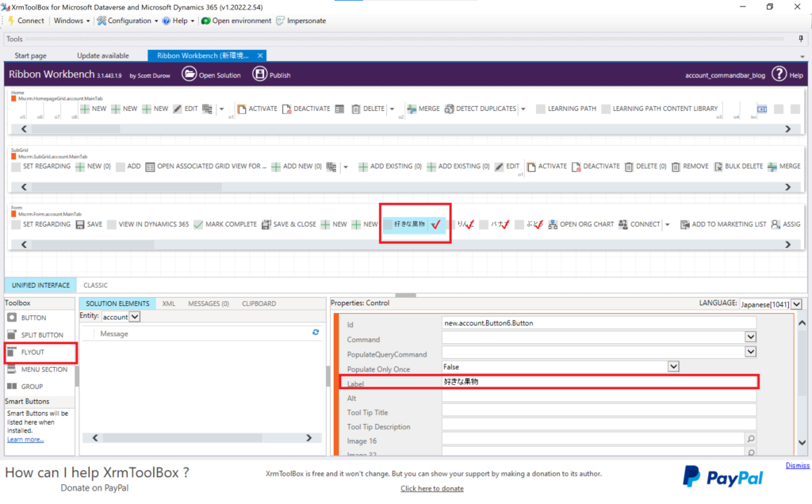The width and height of the screenshot is (812, 504).
Task: Click the Connect lightning icon
Action: tap(10, 21)
